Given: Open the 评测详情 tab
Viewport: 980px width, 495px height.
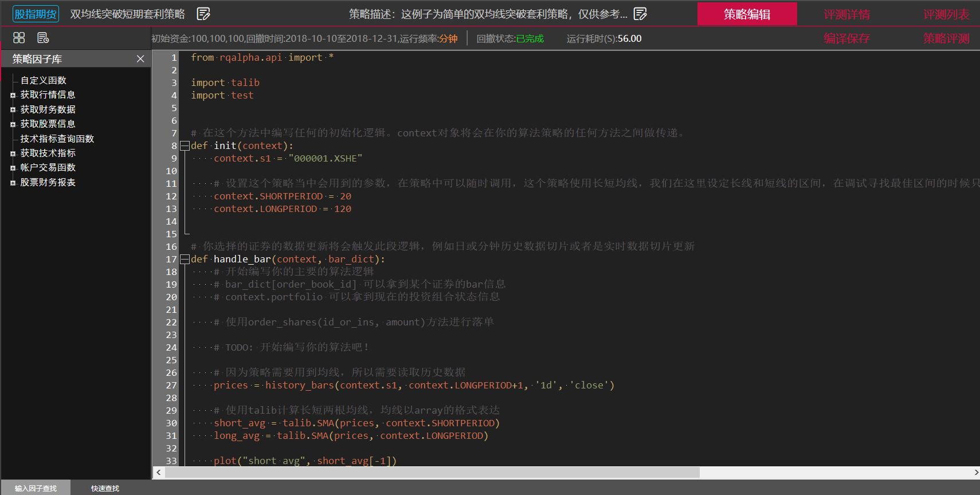Looking at the screenshot, I should (x=846, y=14).
